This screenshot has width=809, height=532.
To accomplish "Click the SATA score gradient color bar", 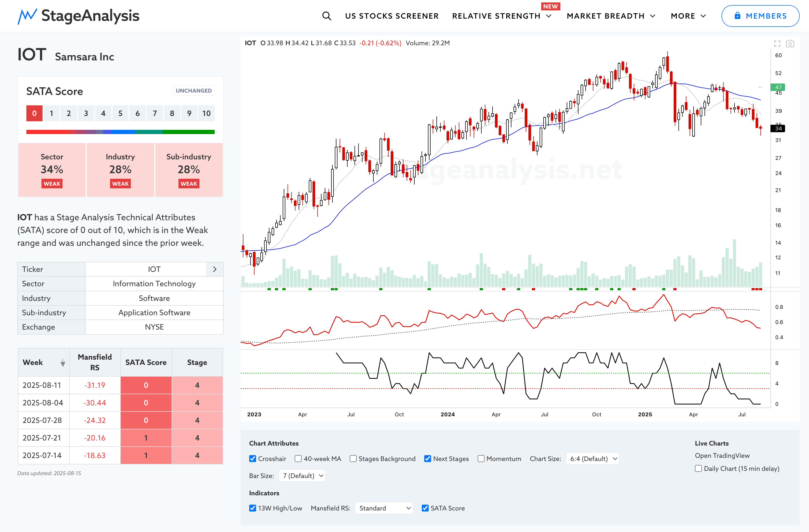I will click(120, 132).
